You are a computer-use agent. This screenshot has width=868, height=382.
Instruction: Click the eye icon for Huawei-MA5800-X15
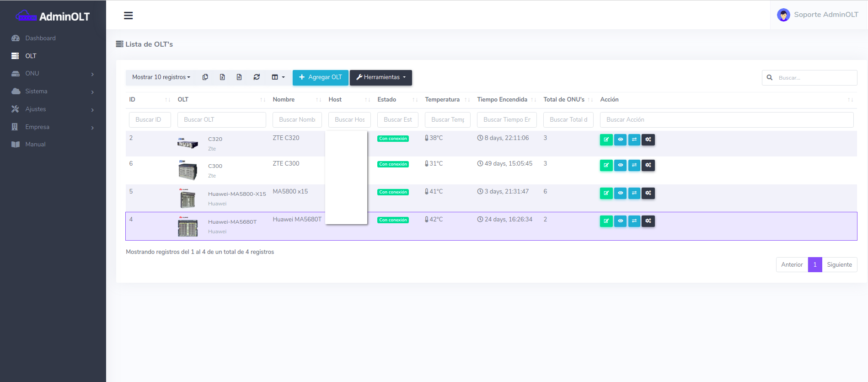(620, 193)
